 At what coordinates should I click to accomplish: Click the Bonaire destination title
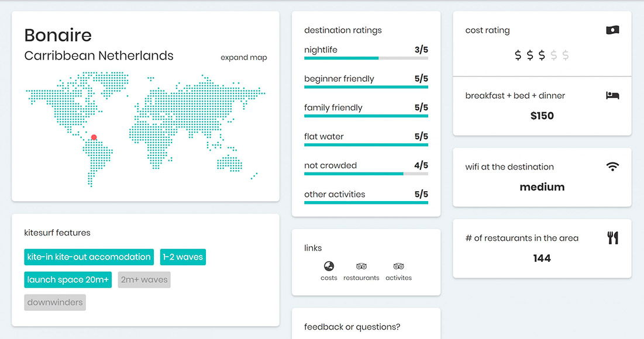pos(58,35)
